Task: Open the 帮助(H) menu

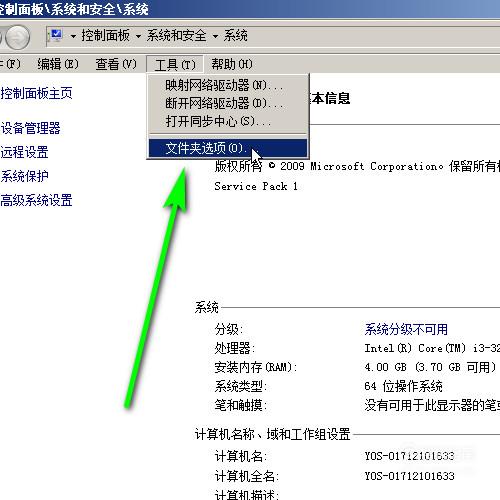Action: [232, 64]
